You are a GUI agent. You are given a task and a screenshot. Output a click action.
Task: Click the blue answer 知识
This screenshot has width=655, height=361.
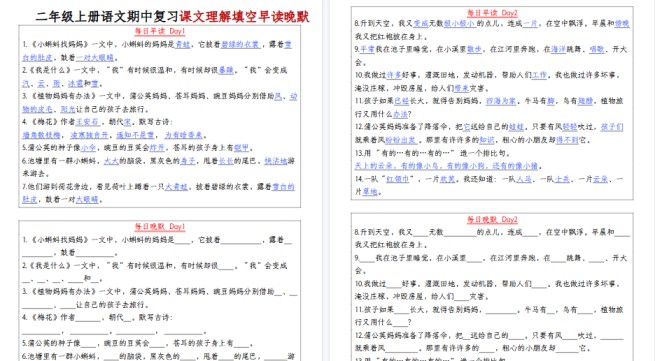487,140
